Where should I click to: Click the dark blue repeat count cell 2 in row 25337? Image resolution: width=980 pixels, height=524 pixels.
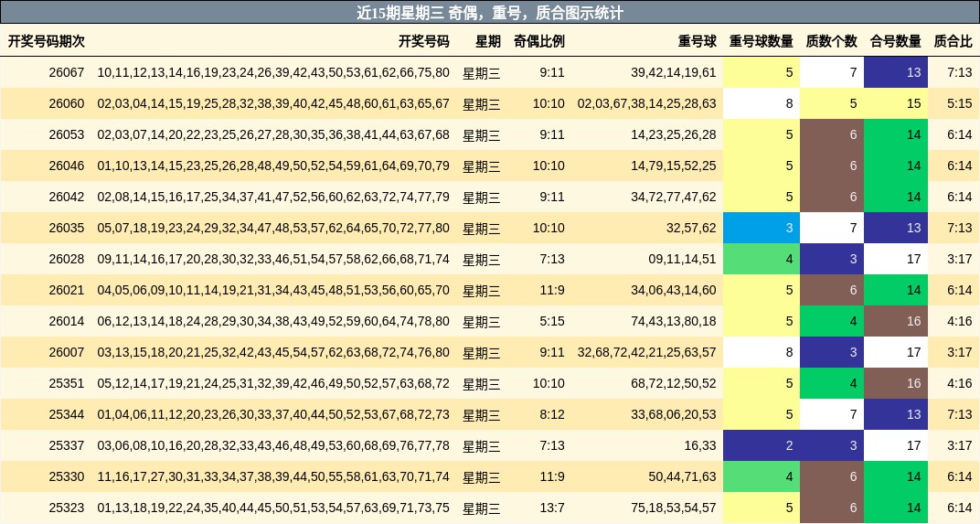tap(762, 446)
